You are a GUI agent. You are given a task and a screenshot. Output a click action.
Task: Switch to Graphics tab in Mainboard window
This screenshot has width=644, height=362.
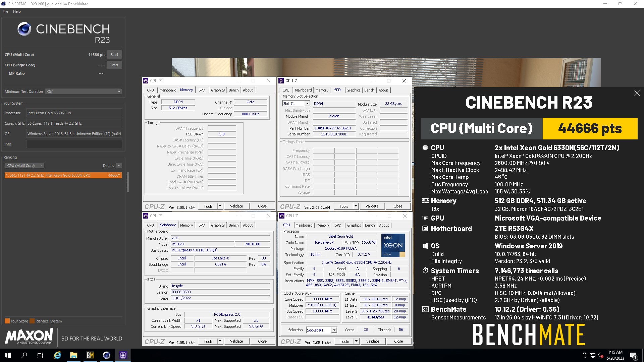218,225
